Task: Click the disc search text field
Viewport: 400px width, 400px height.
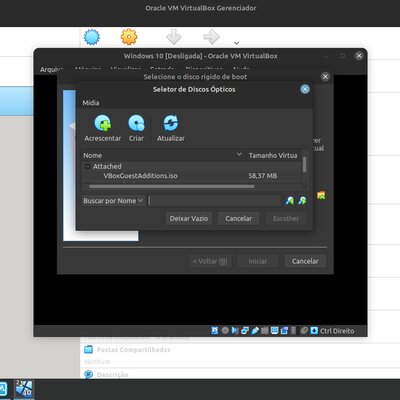Action: point(215,201)
